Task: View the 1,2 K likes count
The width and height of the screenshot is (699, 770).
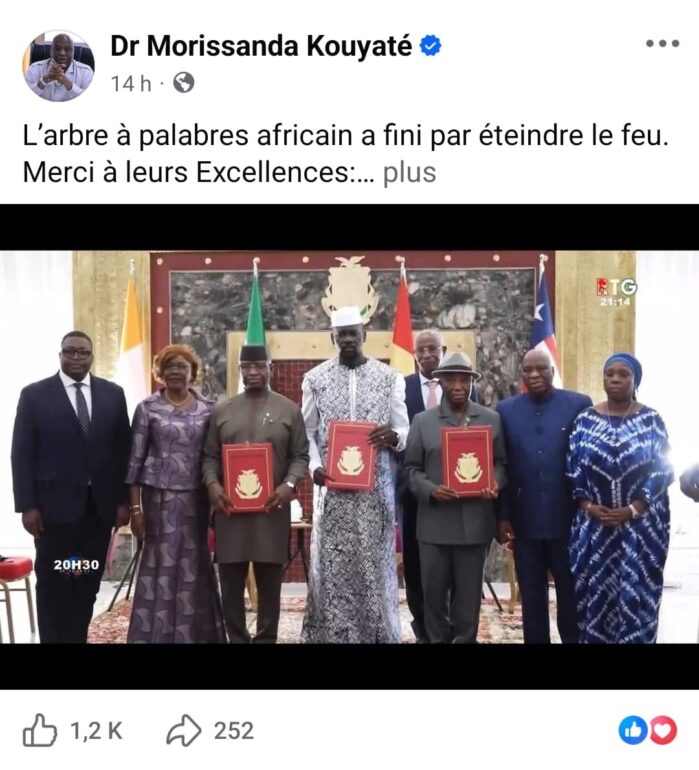Action: [96, 731]
